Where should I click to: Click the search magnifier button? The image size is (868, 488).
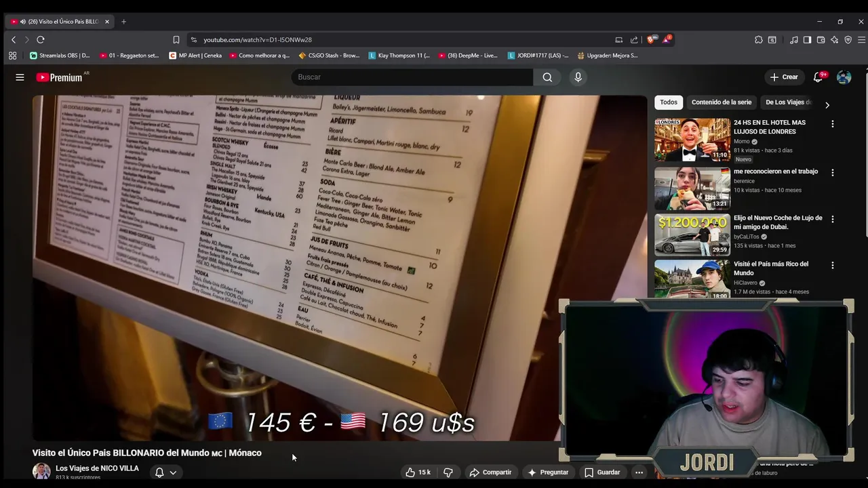coord(547,77)
